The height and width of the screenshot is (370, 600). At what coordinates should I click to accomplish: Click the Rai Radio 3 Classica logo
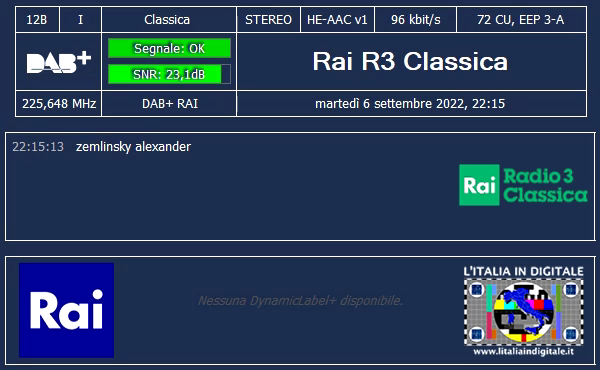coord(523,185)
